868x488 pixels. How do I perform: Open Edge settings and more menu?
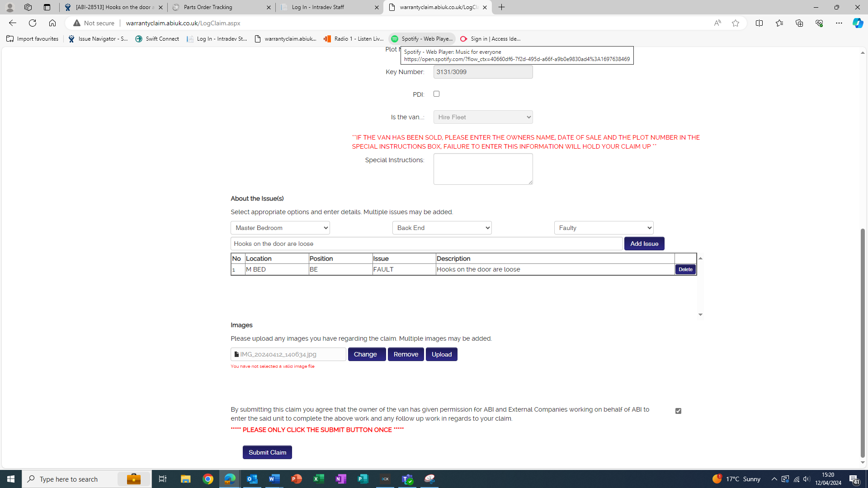click(x=839, y=23)
